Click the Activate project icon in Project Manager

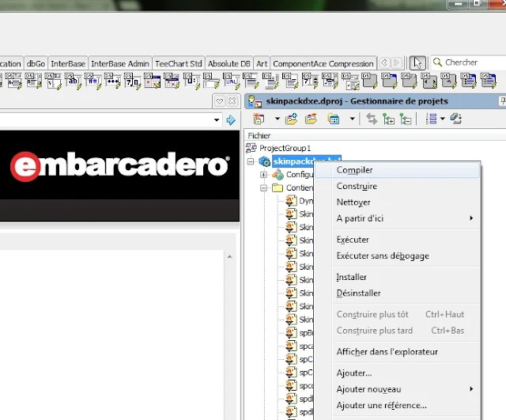pos(259,119)
